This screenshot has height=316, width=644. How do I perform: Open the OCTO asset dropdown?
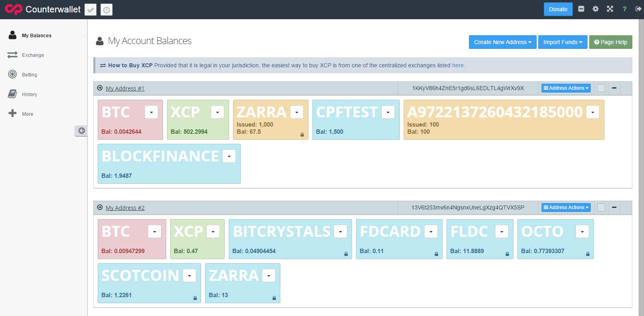click(x=582, y=231)
